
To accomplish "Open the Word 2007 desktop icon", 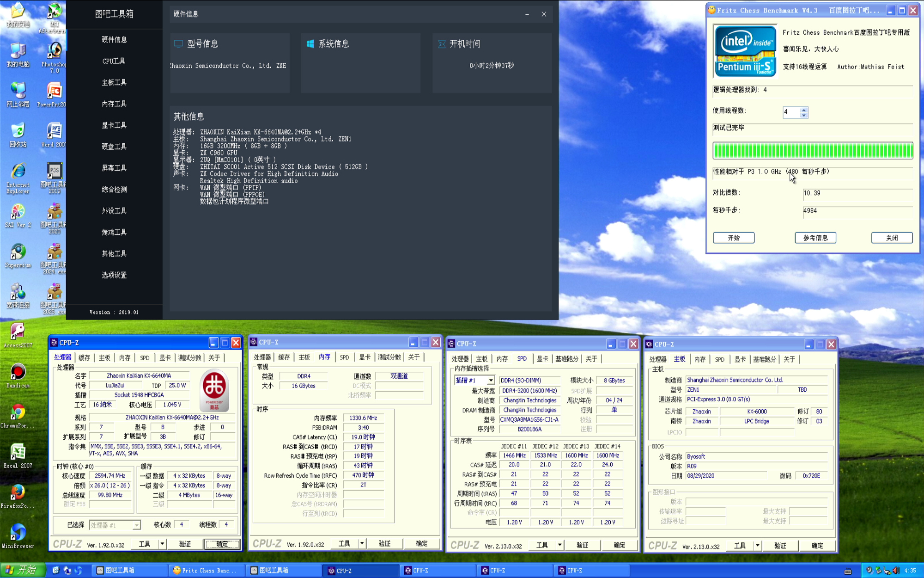I will (54, 135).
